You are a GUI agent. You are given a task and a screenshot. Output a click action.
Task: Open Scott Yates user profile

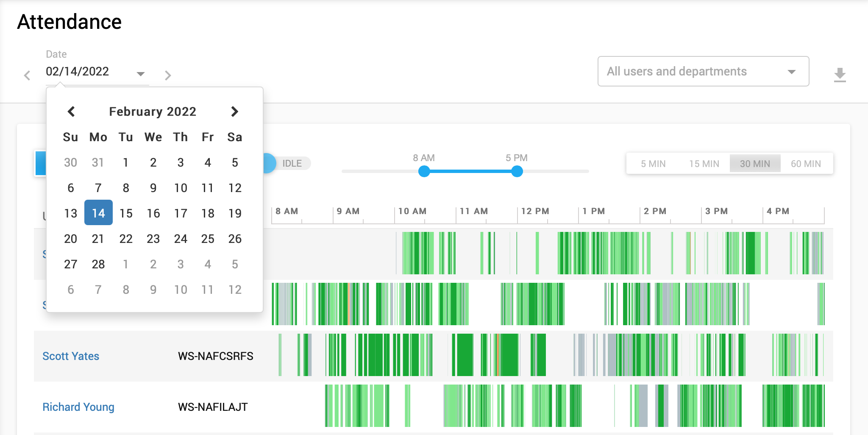(x=71, y=356)
